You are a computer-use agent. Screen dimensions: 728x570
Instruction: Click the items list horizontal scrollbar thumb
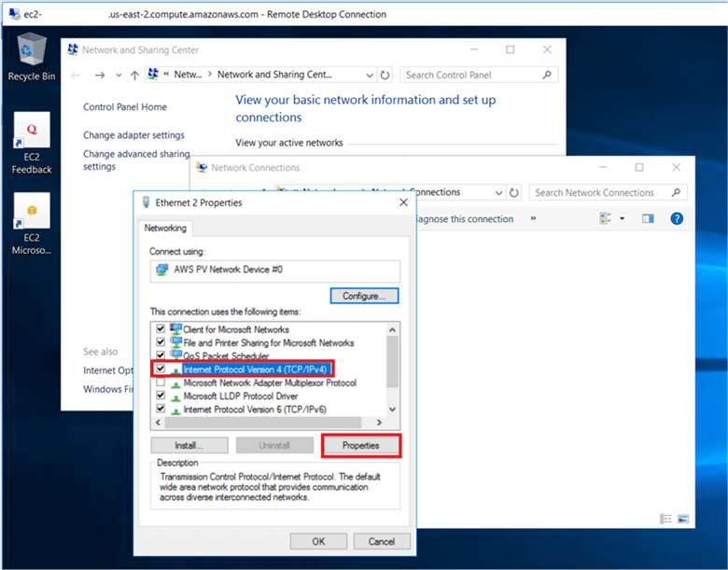click(x=263, y=423)
